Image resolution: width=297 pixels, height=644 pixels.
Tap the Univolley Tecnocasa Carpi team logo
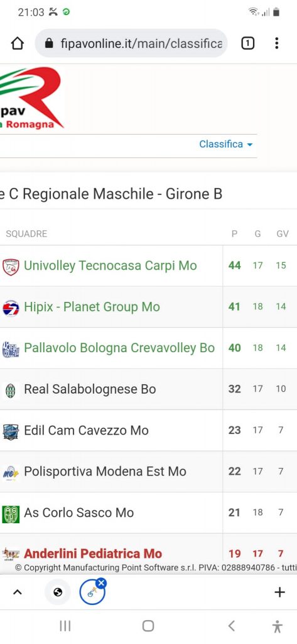[11, 267]
